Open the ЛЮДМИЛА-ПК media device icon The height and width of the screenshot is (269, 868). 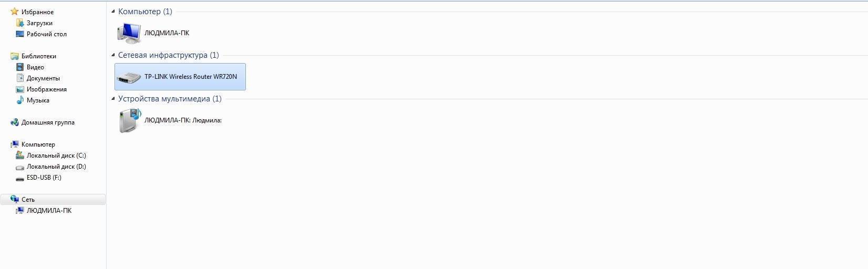(x=129, y=120)
